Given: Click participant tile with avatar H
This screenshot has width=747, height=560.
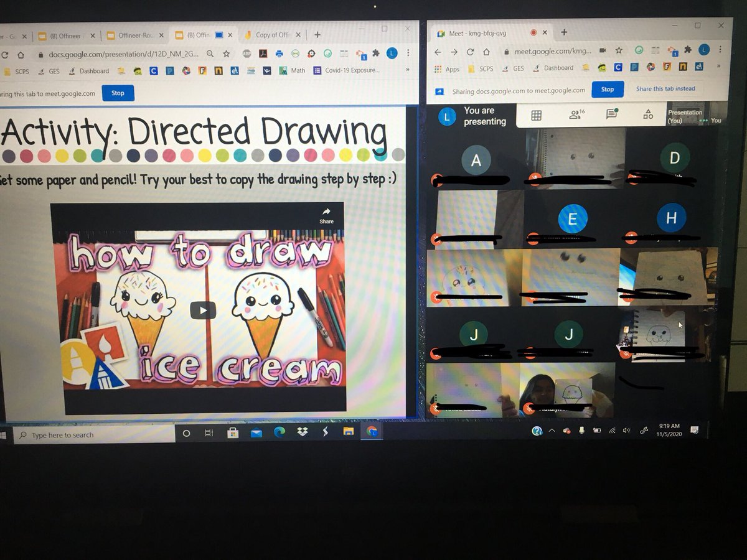Looking at the screenshot, I should [671, 217].
